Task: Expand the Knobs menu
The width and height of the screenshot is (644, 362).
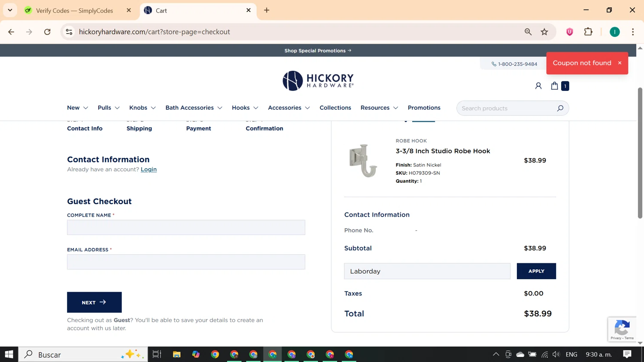Action: click(143, 108)
